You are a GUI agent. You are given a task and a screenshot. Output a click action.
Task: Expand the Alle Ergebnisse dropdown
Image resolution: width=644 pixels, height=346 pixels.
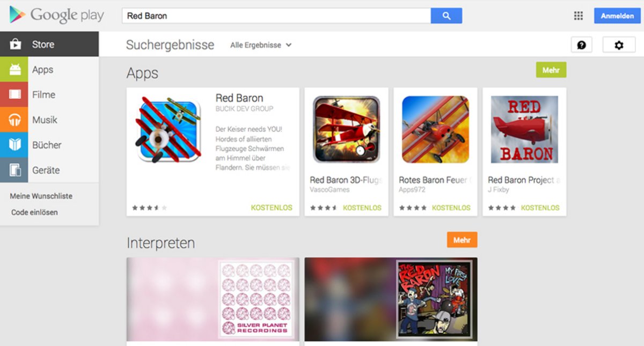261,45
